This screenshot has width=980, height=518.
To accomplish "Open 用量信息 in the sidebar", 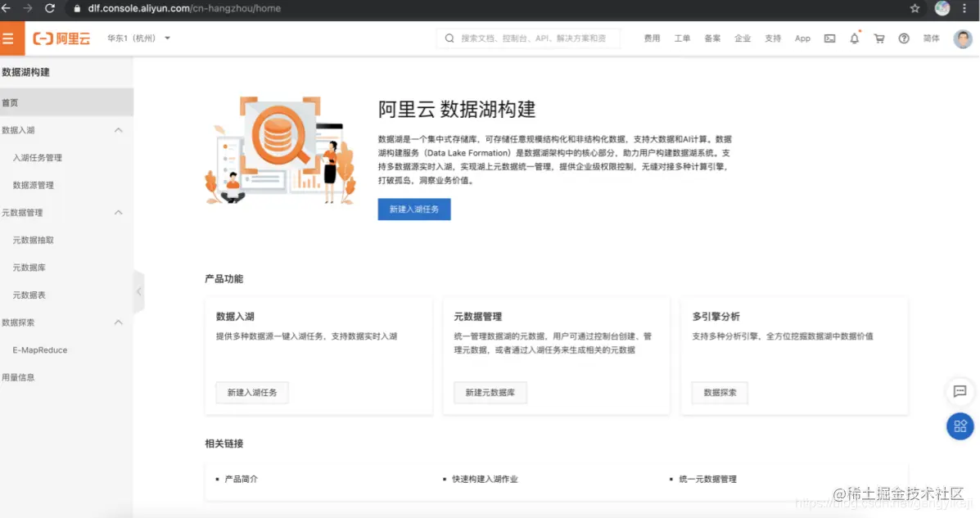I will (x=18, y=377).
